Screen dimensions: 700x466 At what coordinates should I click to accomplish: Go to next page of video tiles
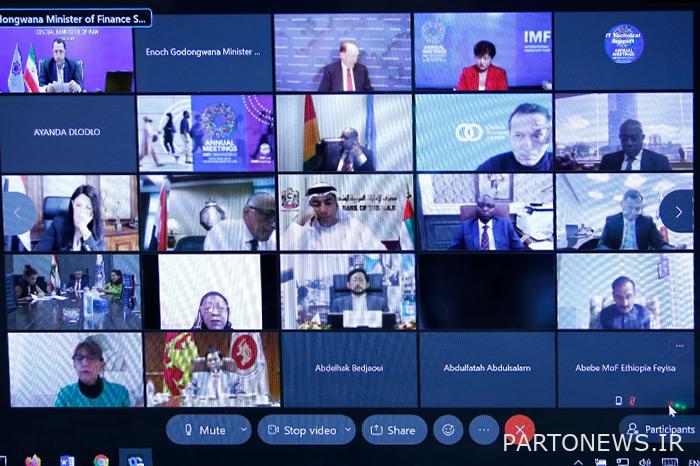pyautogui.click(x=677, y=212)
